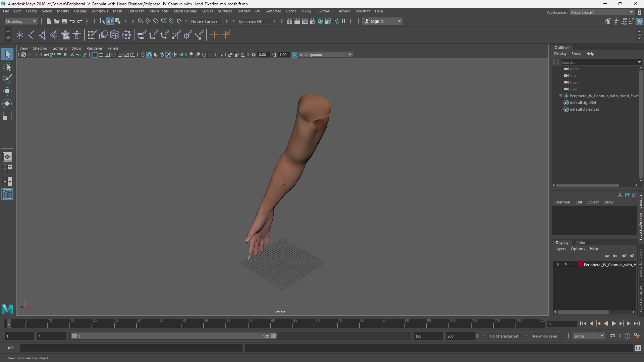Select the Paint Selection tool

tap(7, 79)
